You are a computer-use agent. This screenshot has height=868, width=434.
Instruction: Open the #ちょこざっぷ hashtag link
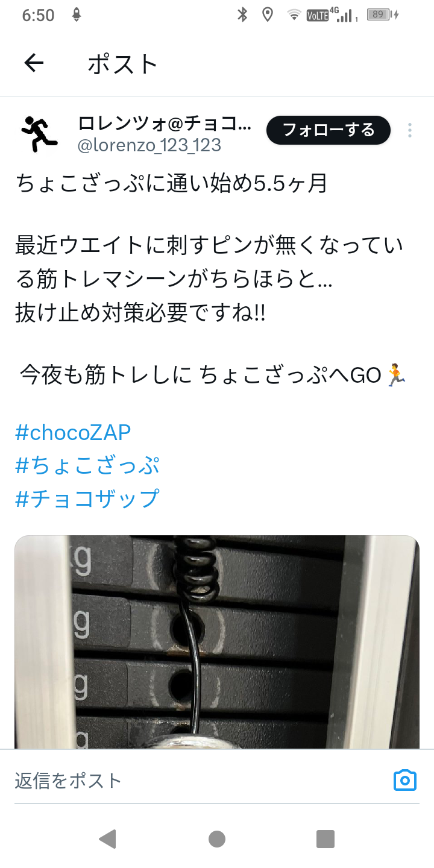[x=87, y=465]
